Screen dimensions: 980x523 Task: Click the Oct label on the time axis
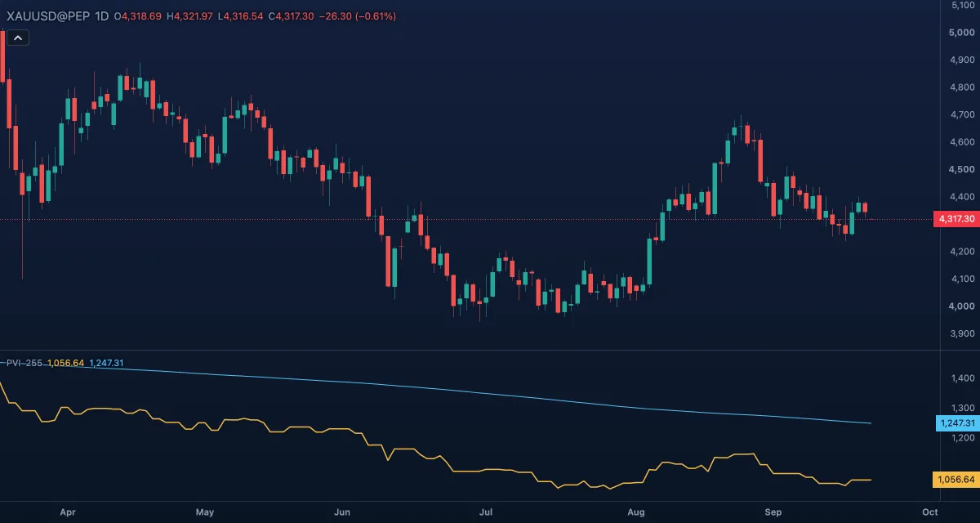click(929, 512)
